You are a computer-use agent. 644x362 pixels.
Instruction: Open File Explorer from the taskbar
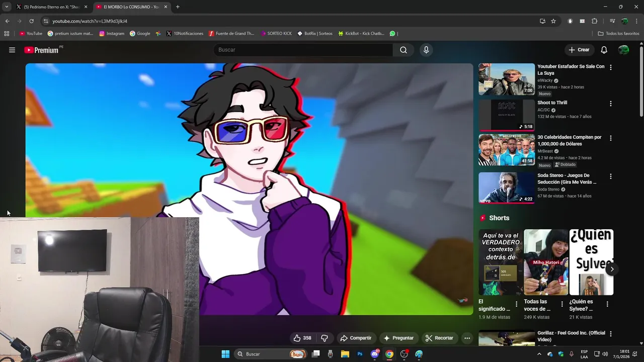[x=345, y=354]
